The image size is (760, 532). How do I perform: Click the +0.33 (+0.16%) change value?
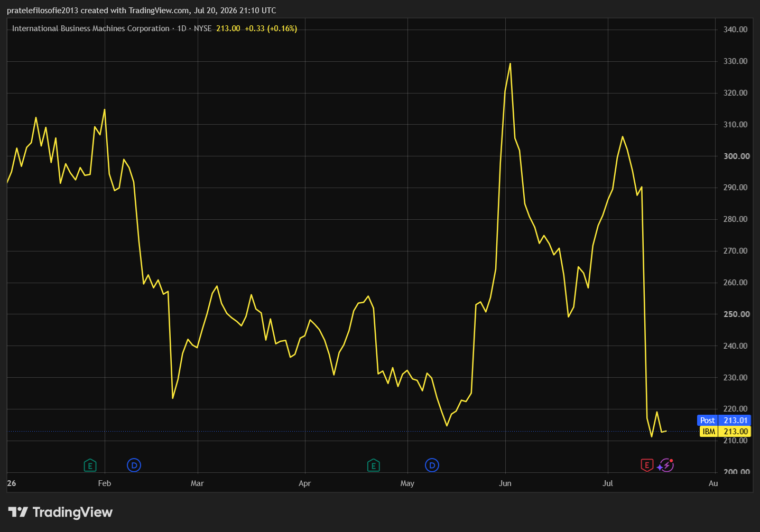tap(271, 29)
